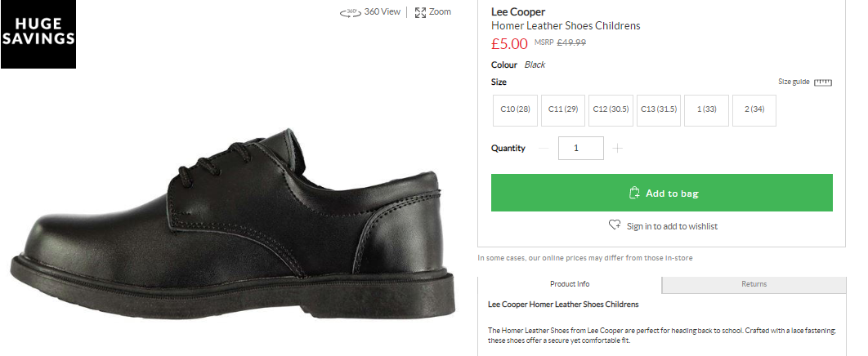Select size 1 (33)
The height and width of the screenshot is (356, 868).
[706, 110]
